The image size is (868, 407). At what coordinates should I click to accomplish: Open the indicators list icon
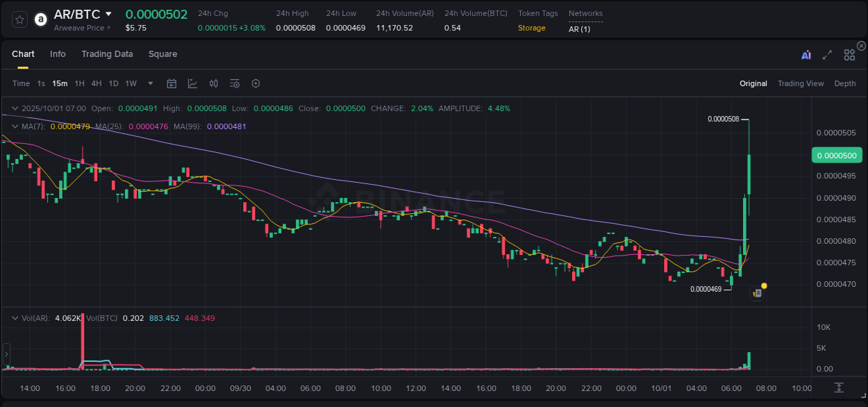coord(234,83)
